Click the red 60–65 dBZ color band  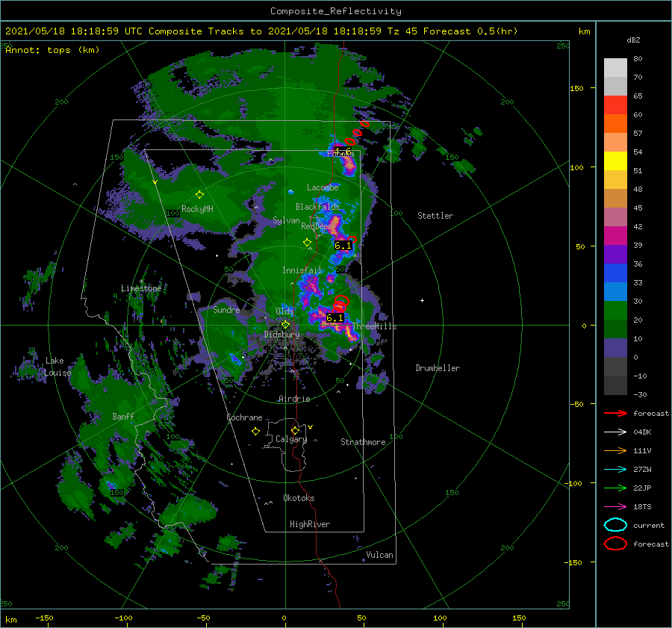click(x=615, y=105)
